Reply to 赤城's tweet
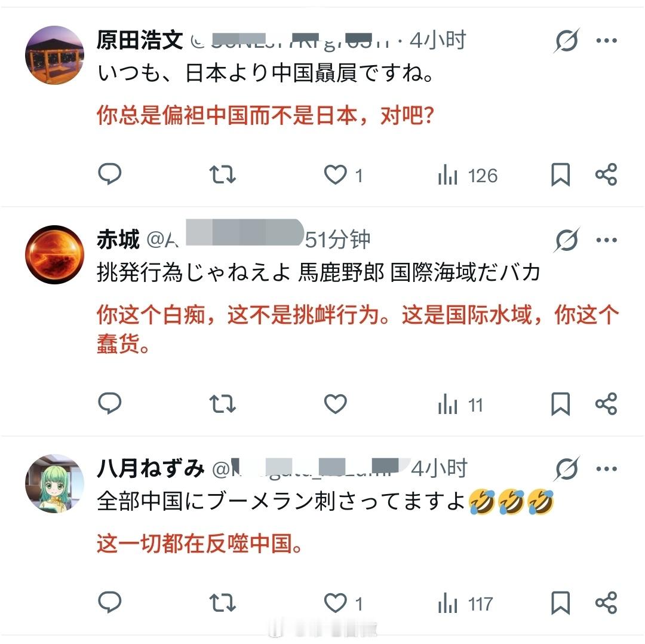645x644 pixels. (110, 403)
